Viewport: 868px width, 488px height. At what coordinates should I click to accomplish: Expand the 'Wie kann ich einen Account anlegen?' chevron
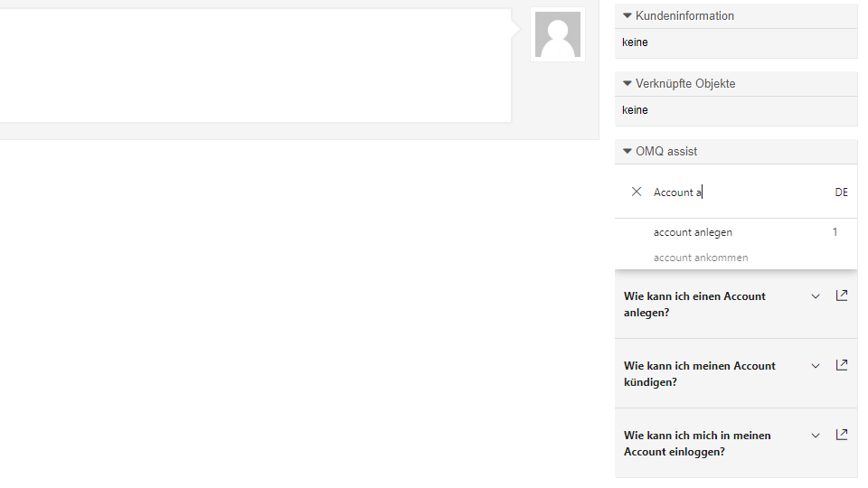point(816,296)
